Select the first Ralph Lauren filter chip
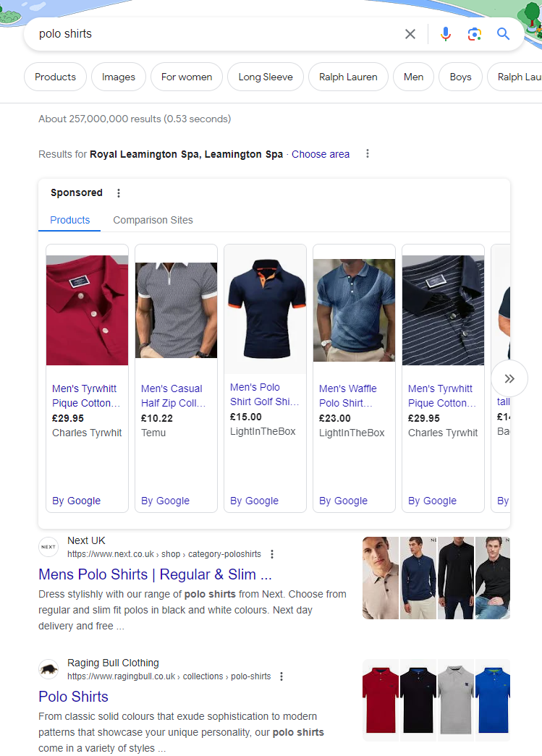Screen dimensions: 542x756 (x=348, y=77)
